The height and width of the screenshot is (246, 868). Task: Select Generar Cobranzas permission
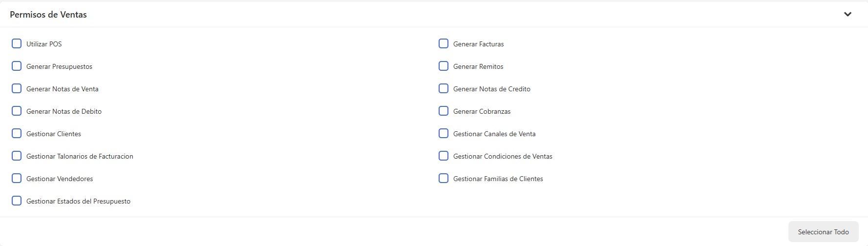[444, 111]
